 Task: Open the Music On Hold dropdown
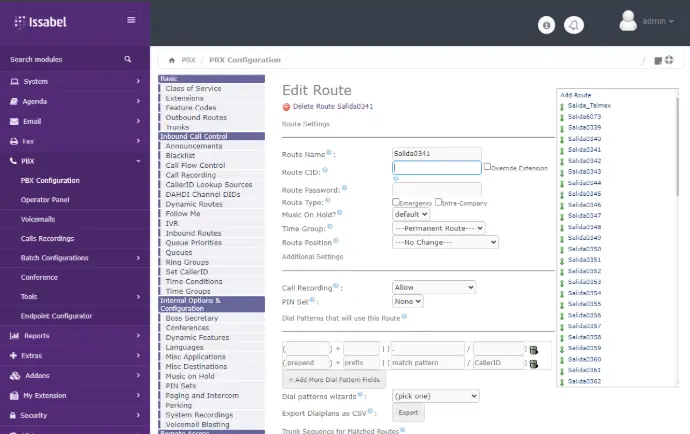[x=411, y=214]
